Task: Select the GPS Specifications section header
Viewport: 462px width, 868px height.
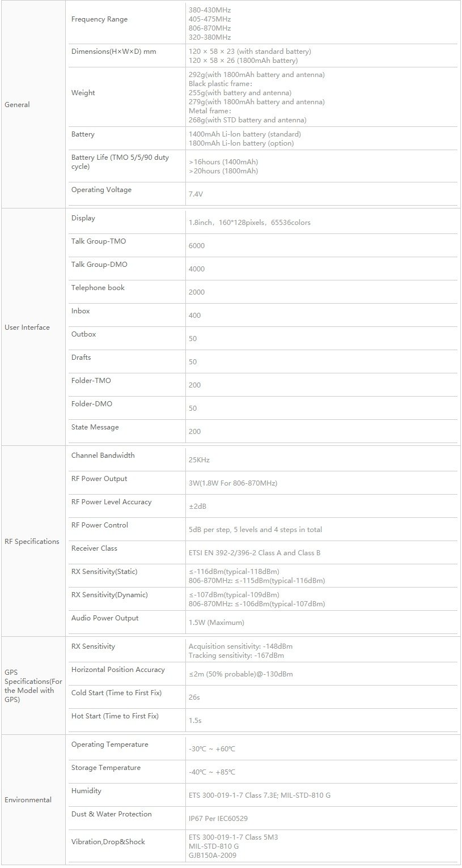Action: pyautogui.click(x=33, y=686)
